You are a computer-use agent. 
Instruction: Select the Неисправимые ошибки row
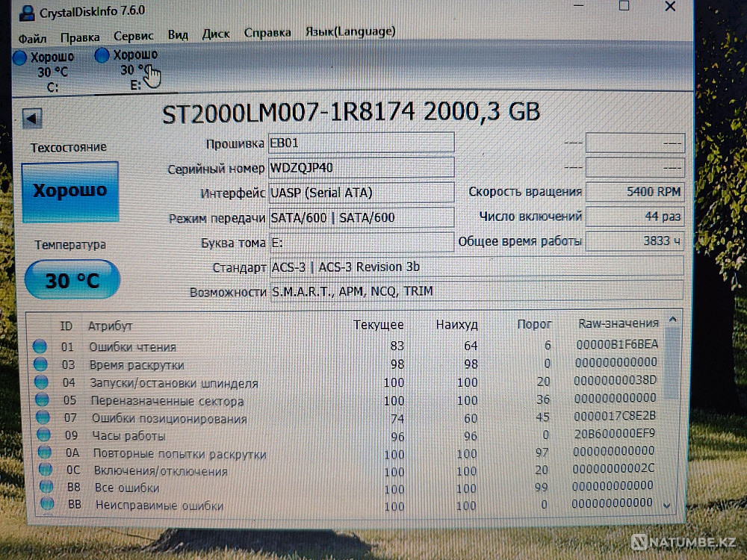click(348, 504)
